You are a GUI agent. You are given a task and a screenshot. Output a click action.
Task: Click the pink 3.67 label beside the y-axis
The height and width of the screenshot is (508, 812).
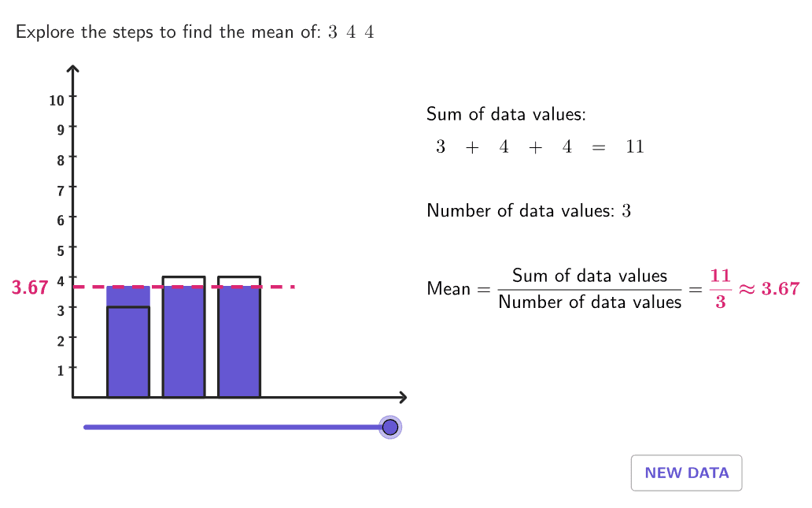point(30,288)
